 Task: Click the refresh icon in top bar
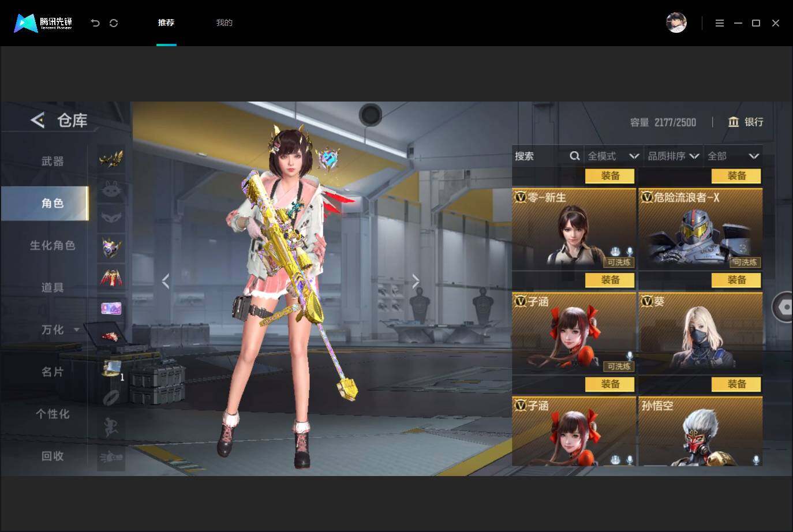[x=114, y=23]
